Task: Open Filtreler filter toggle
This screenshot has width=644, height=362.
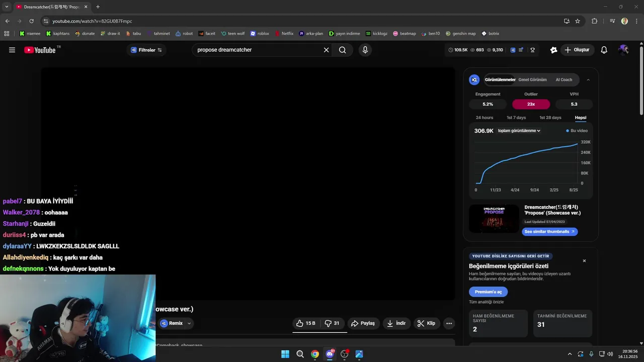Action: tap(146, 50)
